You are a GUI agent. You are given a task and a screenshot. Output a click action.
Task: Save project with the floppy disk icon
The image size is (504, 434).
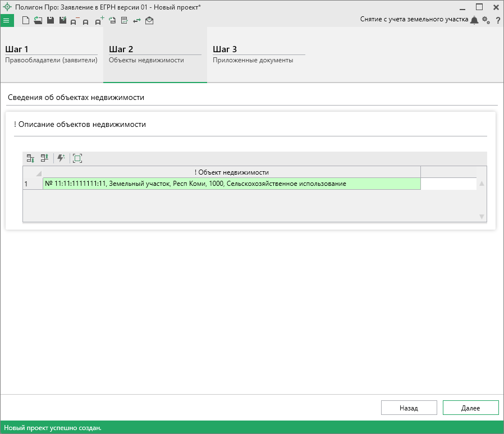tap(50, 21)
